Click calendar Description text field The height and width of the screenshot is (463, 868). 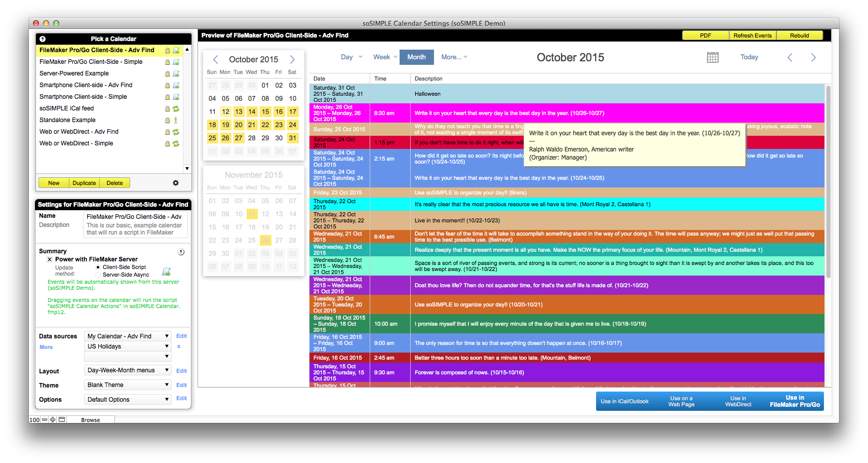pos(136,229)
